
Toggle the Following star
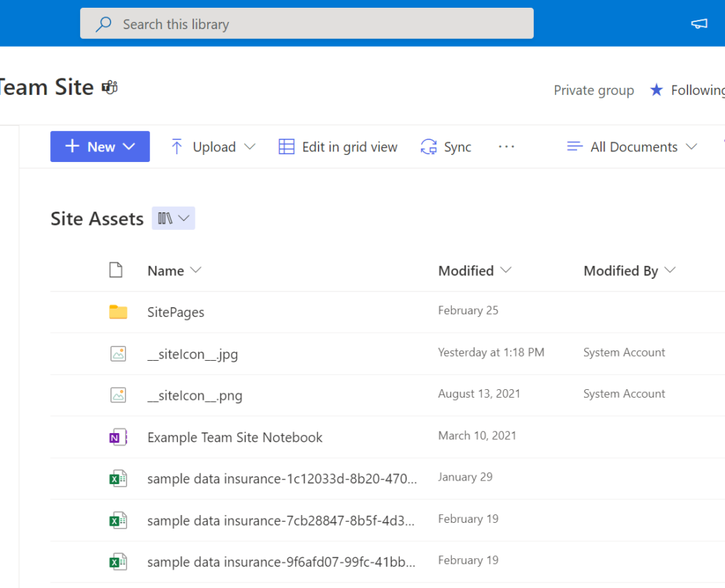[x=656, y=90]
